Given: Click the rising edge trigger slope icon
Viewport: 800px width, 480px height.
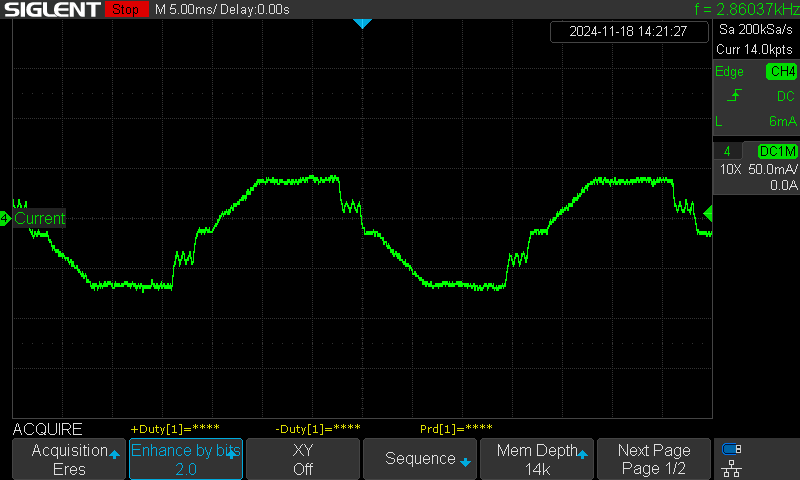Looking at the screenshot, I should click(x=734, y=95).
